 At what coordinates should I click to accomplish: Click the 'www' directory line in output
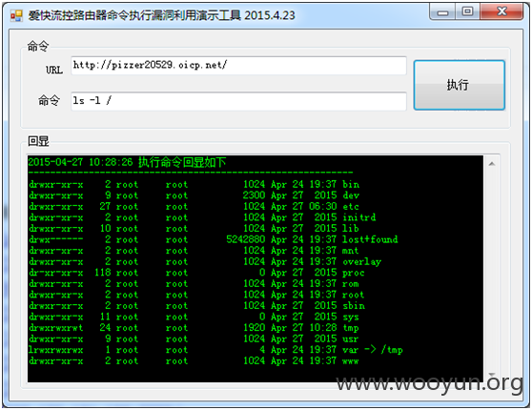coord(194,360)
